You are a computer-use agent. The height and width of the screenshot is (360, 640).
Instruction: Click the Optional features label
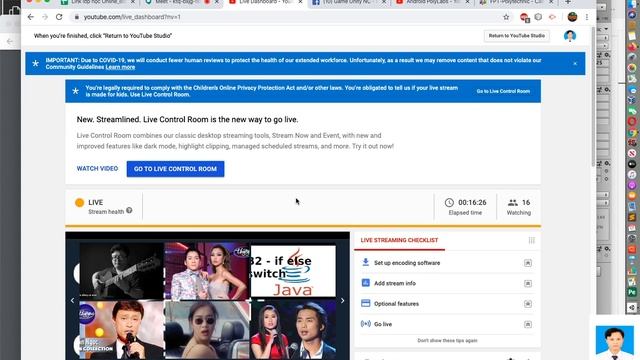click(x=396, y=304)
